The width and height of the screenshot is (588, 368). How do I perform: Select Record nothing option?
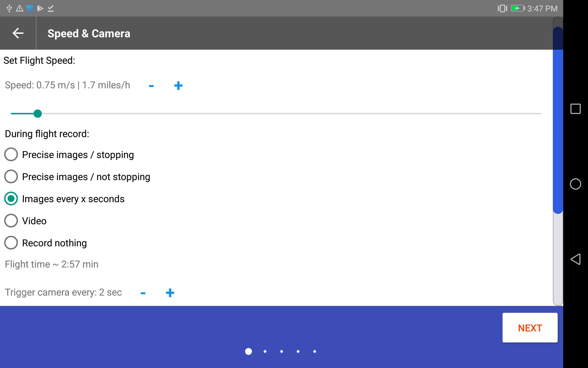click(x=46, y=243)
